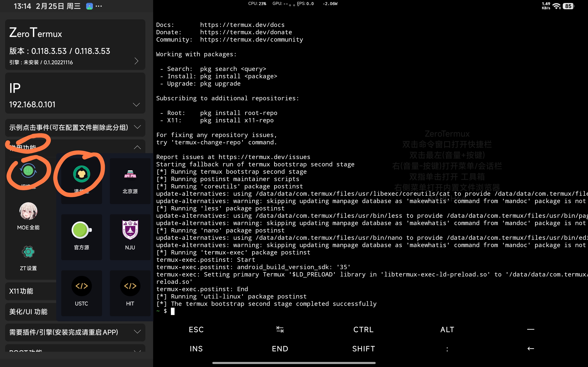
Task: Open the MOE全能 avatar icon
Action: [x=28, y=211]
